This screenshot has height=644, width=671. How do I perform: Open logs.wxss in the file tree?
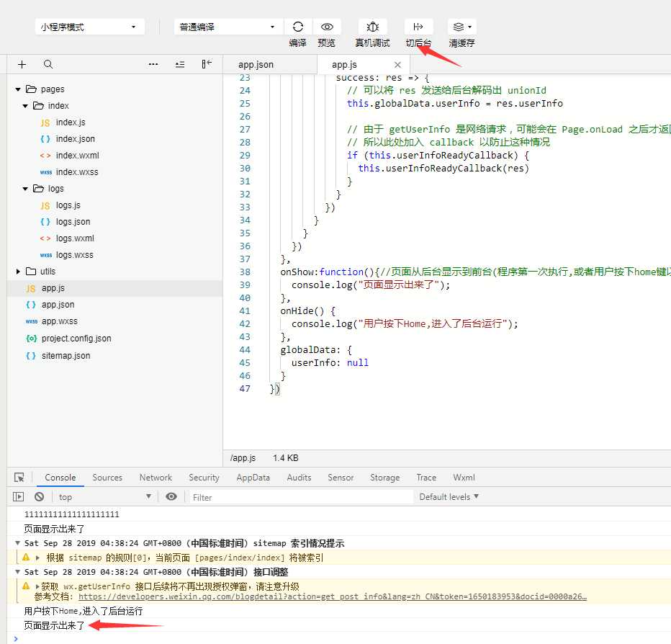74,255
